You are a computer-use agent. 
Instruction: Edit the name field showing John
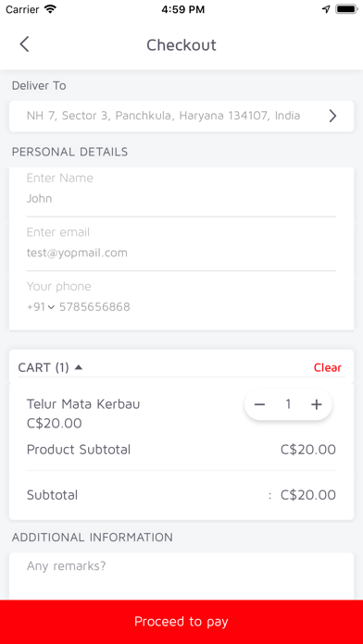[181, 199]
